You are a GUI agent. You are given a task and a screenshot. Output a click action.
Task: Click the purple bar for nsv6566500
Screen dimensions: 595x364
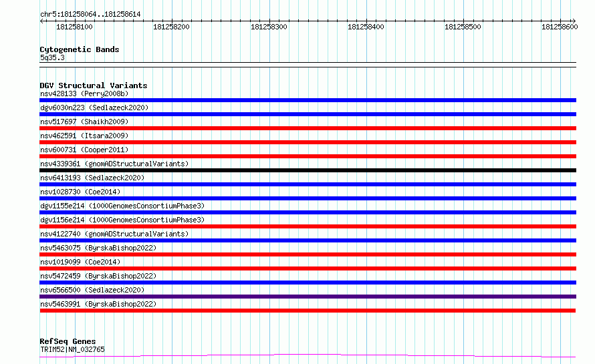coord(308,297)
